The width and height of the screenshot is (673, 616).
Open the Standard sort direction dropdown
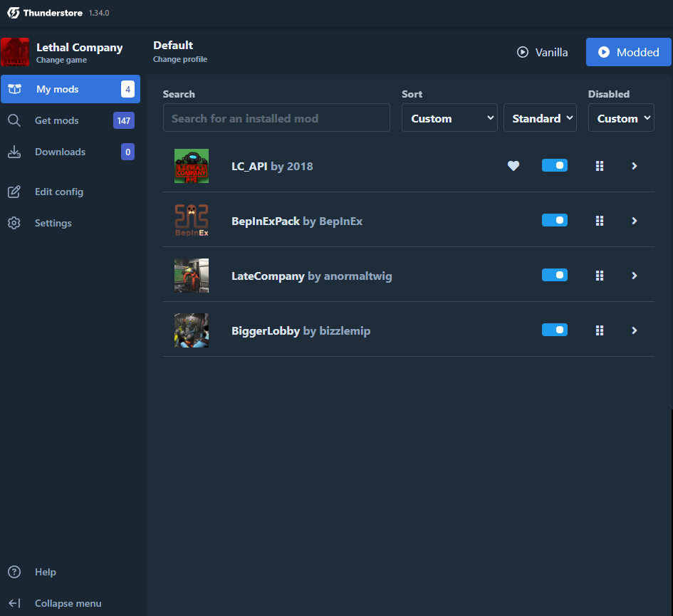(x=540, y=118)
